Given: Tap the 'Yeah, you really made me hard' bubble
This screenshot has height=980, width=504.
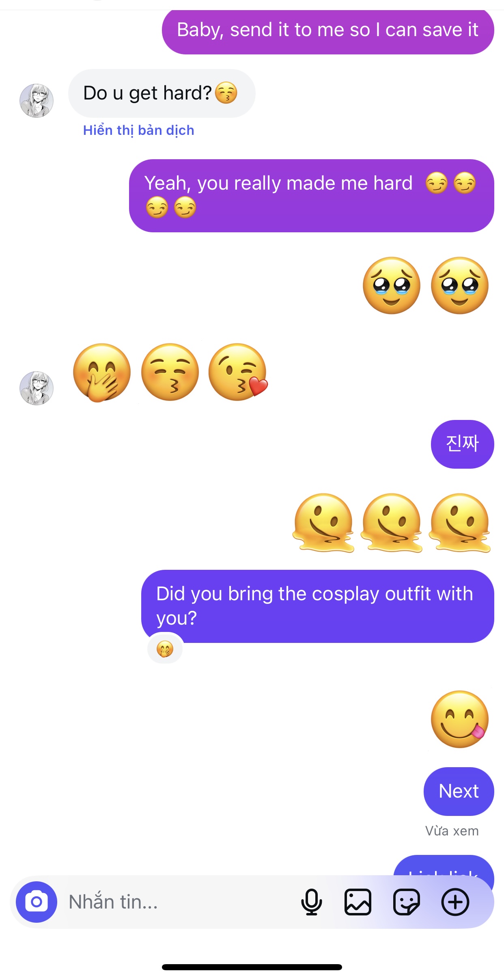Looking at the screenshot, I should click(311, 196).
